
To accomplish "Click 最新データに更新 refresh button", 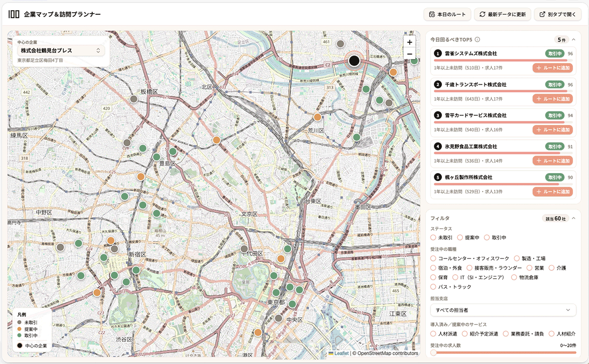I will click(x=503, y=14).
